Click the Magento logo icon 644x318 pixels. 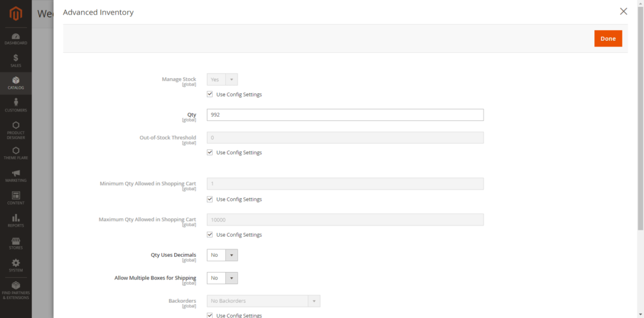[x=16, y=13]
